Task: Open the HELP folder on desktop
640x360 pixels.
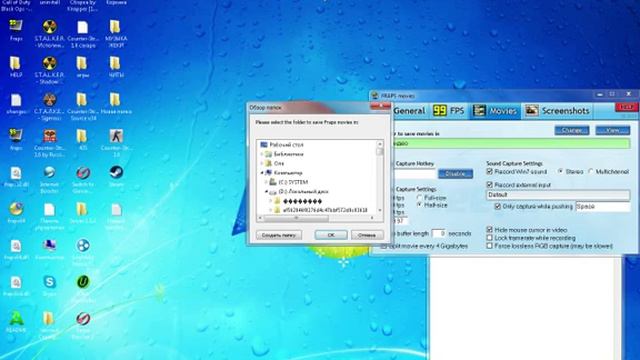Action: point(16,64)
